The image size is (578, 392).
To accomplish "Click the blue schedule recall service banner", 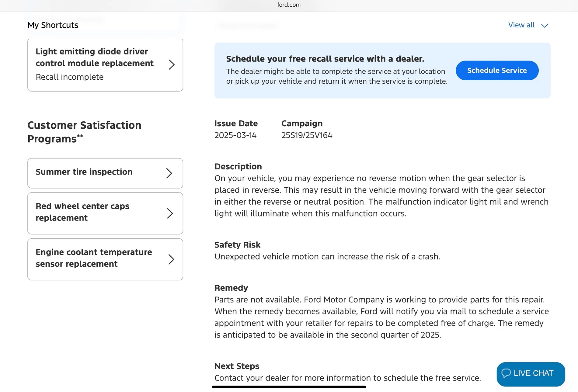I will tap(382, 70).
